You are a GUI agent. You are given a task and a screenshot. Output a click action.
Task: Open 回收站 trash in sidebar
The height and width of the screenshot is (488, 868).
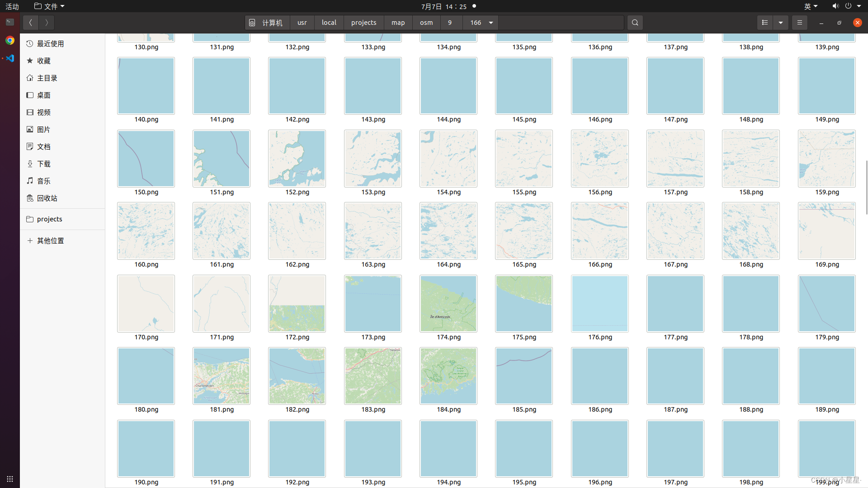point(62,198)
